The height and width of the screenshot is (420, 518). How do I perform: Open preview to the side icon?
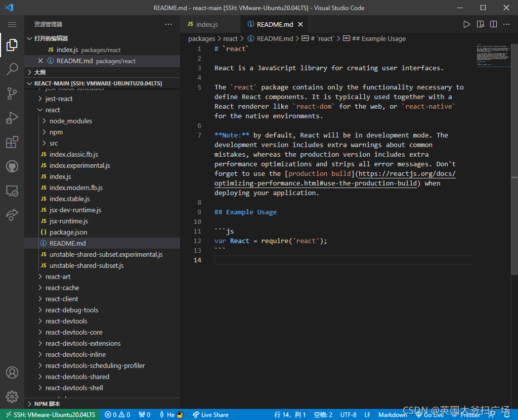[x=481, y=24]
